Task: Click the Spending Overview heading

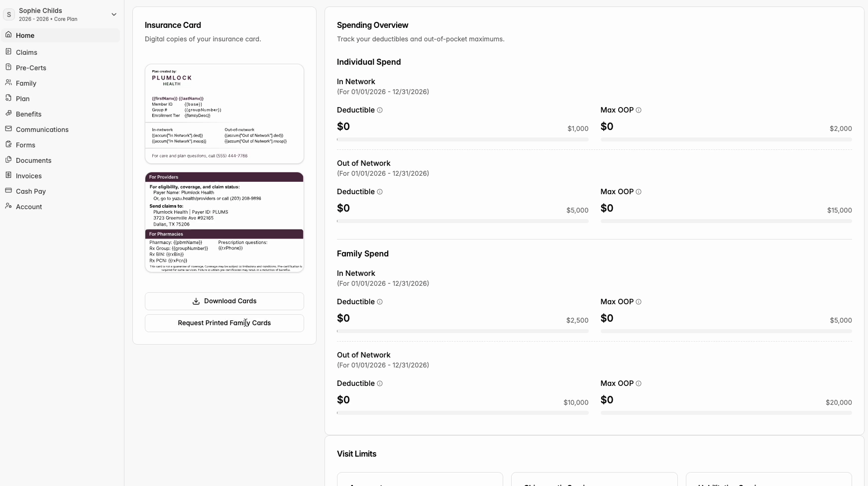Action: (x=372, y=25)
